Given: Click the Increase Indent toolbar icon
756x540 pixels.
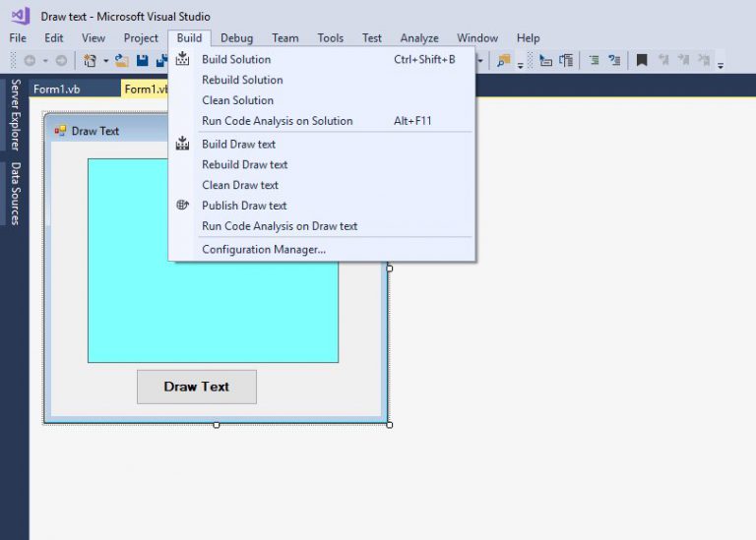Looking at the screenshot, I should pyautogui.click(x=614, y=61).
